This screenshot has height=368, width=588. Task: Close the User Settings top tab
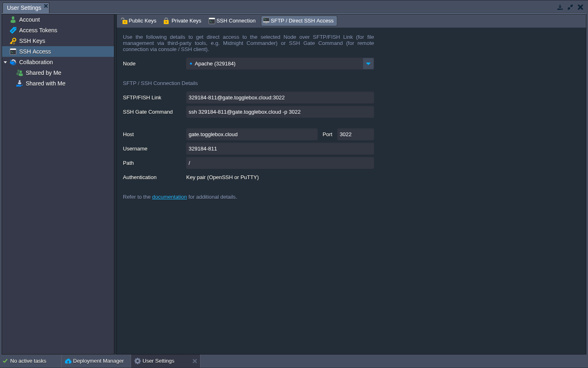pyautogui.click(x=46, y=6)
